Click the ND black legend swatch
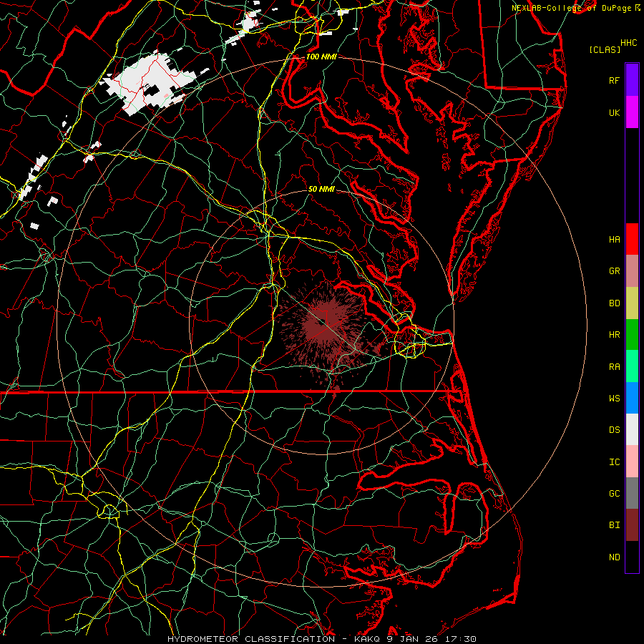The width and height of the screenshot is (644, 644). coord(632,557)
